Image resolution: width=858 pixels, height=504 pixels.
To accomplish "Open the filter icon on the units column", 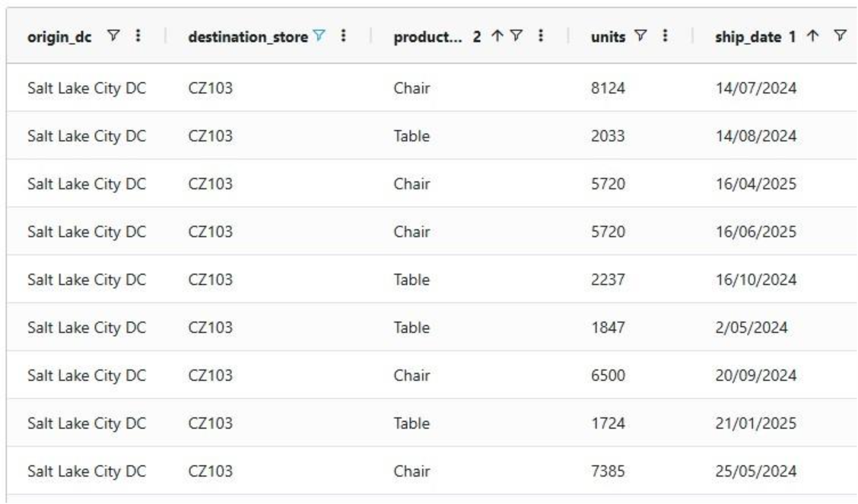I will pos(641,34).
